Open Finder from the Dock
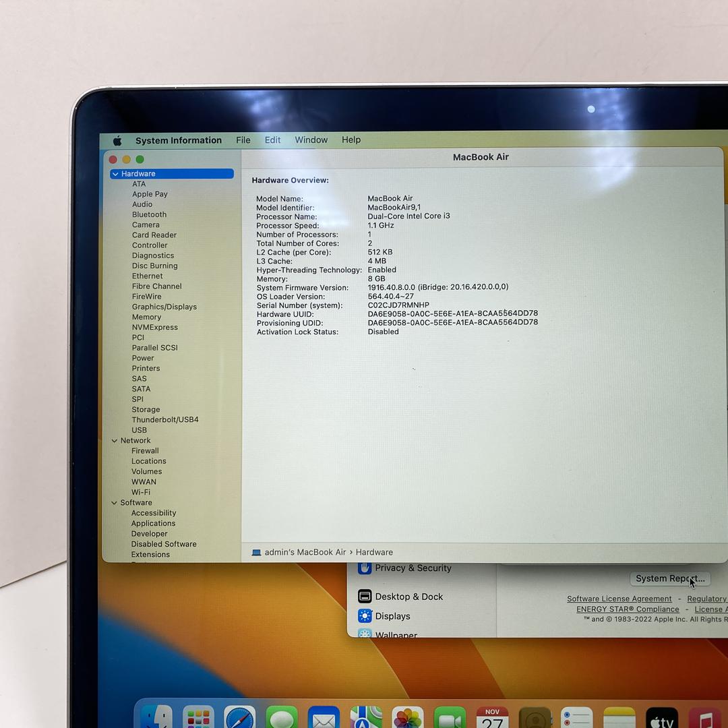Screen dimensions: 728x728 pos(156,717)
